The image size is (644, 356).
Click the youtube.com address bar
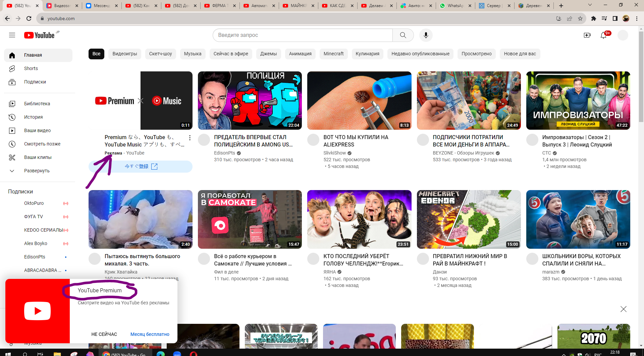(295, 18)
